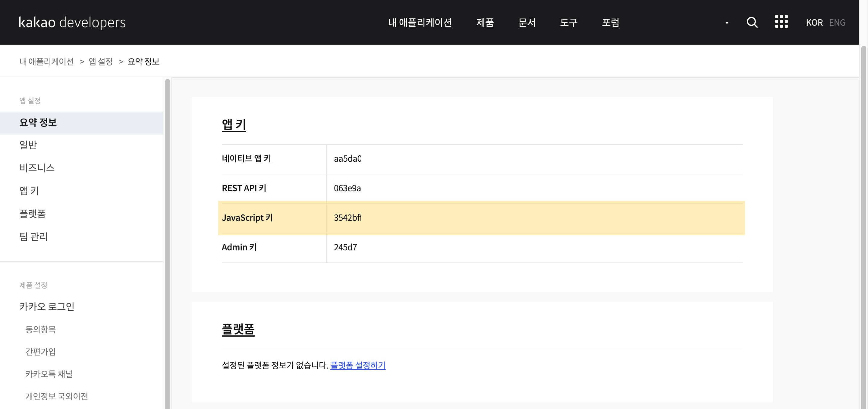Open the 도구 menu item
868x409 pixels.
pos(568,23)
